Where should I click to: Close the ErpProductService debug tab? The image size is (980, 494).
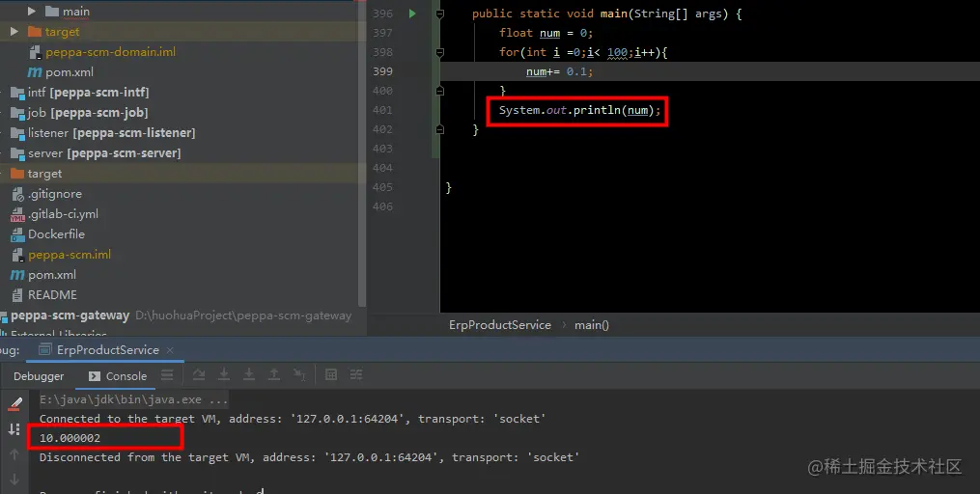pos(170,350)
